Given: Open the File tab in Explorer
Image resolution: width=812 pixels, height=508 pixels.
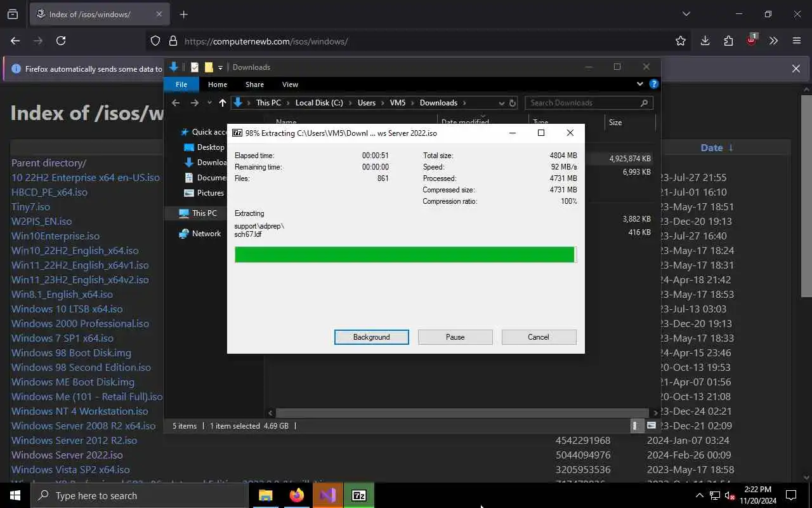Looking at the screenshot, I should [x=181, y=84].
